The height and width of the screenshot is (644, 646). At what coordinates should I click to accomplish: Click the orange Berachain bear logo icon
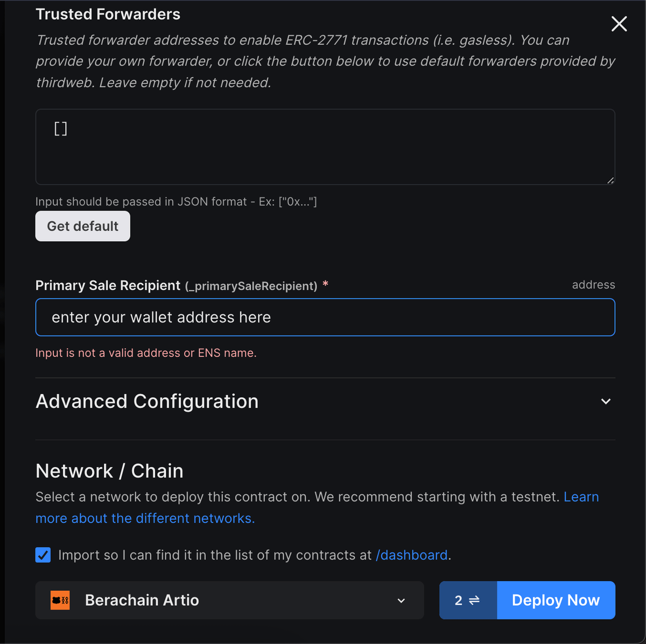60,600
